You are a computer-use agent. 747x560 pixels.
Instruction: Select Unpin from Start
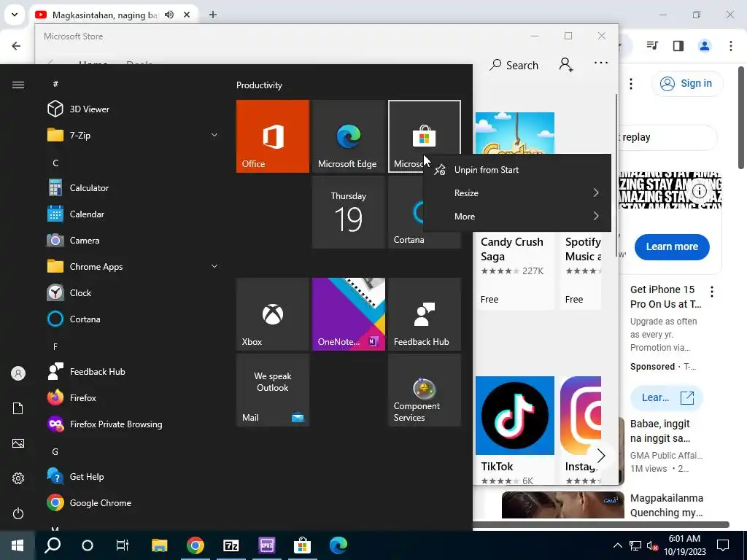point(517,169)
